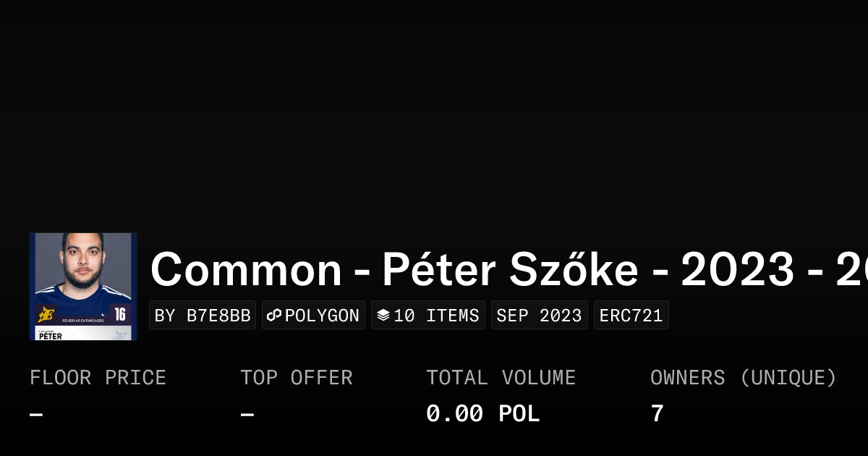The width and height of the screenshot is (868, 456).
Task: Click the top offer dash value
Action: 247,415
